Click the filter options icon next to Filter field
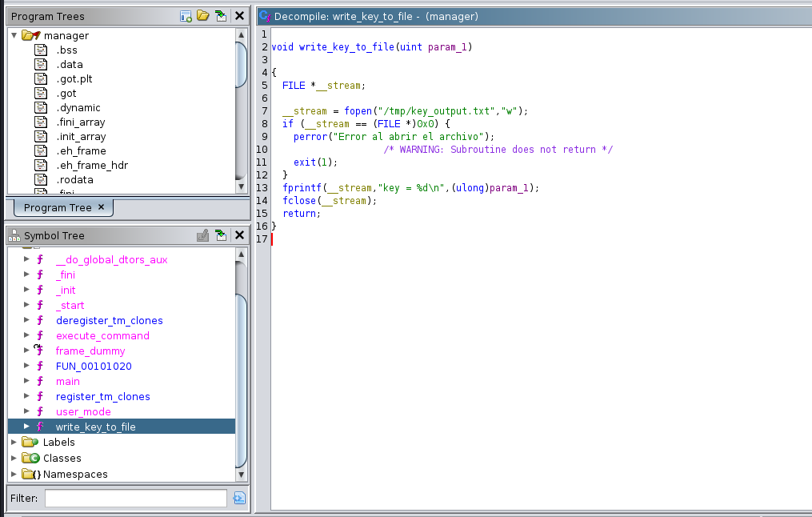The width and height of the screenshot is (812, 517). pos(238,498)
